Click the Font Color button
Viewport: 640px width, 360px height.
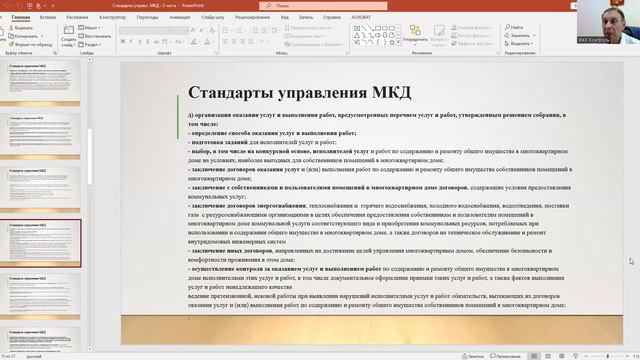(x=207, y=42)
